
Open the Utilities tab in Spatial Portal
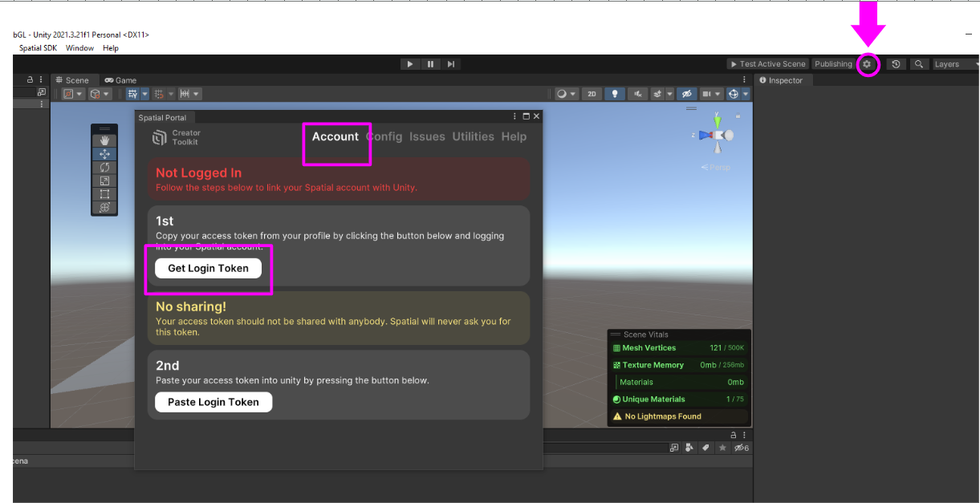point(473,136)
